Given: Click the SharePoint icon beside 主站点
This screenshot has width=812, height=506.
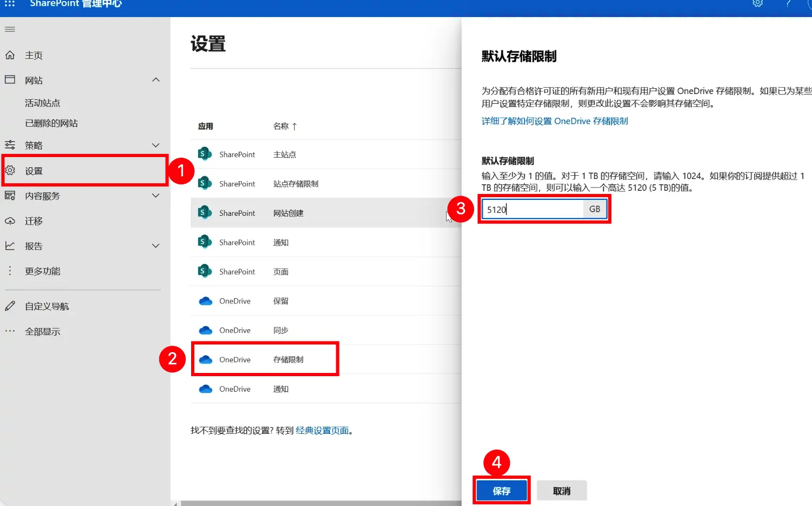Looking at the screenshot, I should [204, 153].
